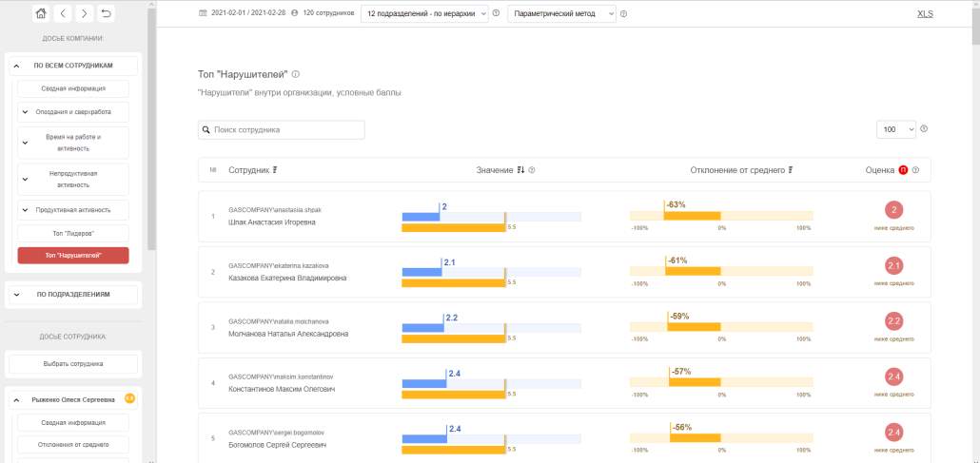
Task: Open Топ "Лидеров" menu item
Action: 73,233
